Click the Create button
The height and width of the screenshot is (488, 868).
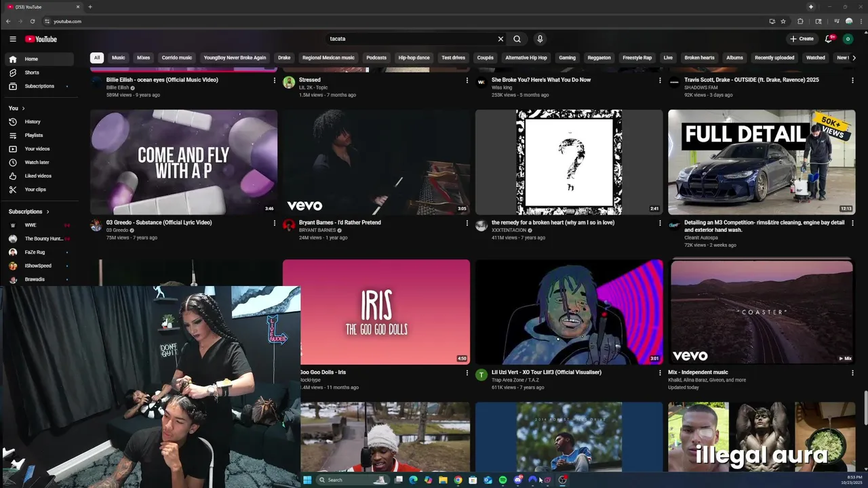[802, 39]
